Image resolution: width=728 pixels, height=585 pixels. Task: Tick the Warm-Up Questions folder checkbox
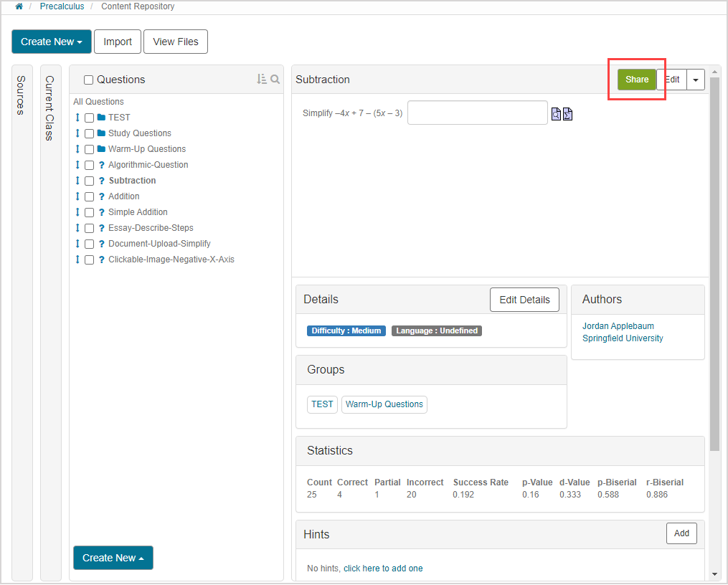[89, 149]
